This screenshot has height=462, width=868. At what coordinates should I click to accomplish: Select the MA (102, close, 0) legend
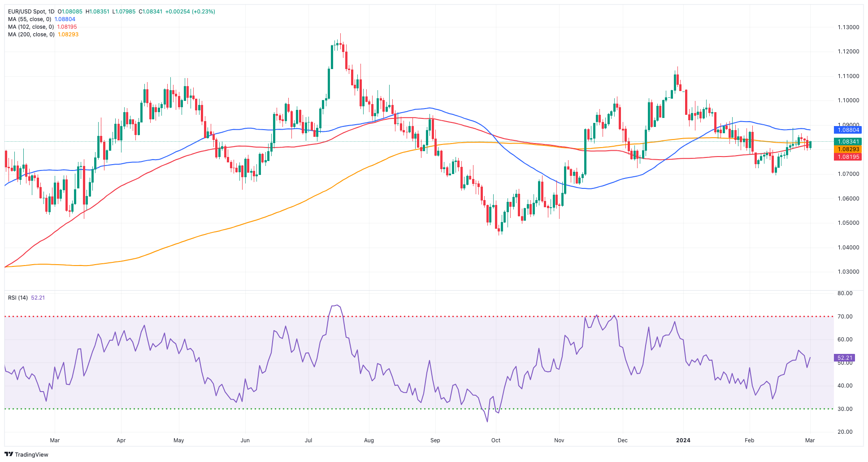[x=31, y=27]
